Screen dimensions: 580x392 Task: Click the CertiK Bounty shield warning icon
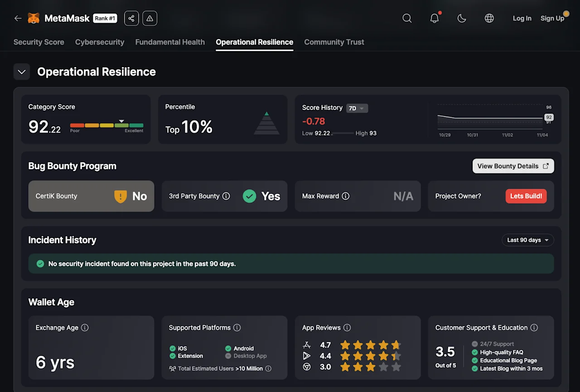(121, 196)
